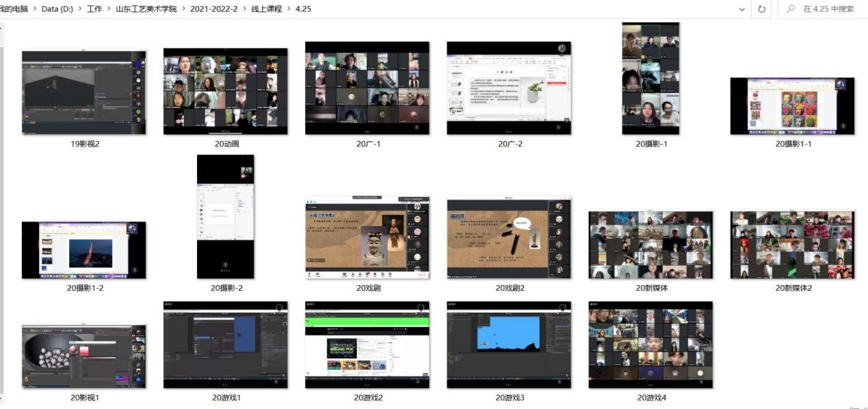Select the 20游戏4 meeting grid thumbnail
This screenshot has height=409, width=868.
(x=650, y=345)
